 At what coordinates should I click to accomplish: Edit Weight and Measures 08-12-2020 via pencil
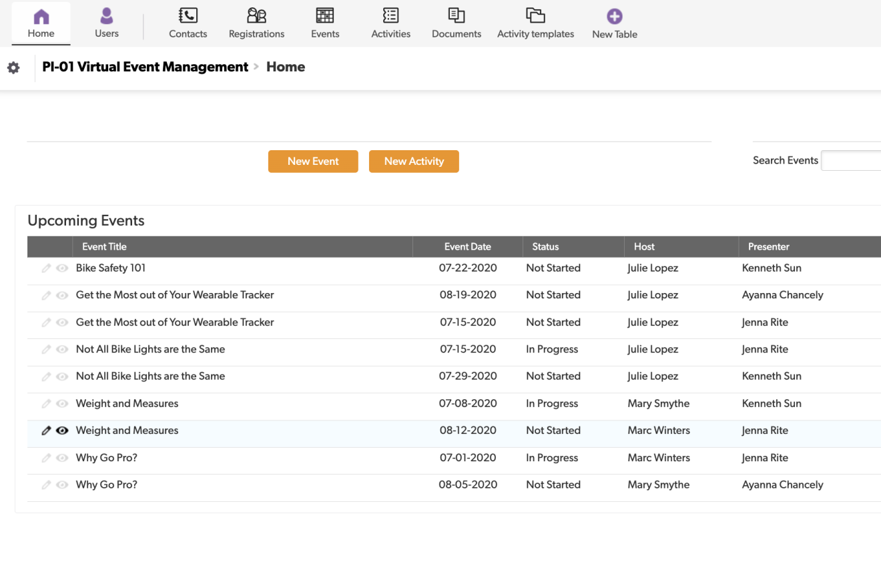[46, 431]
